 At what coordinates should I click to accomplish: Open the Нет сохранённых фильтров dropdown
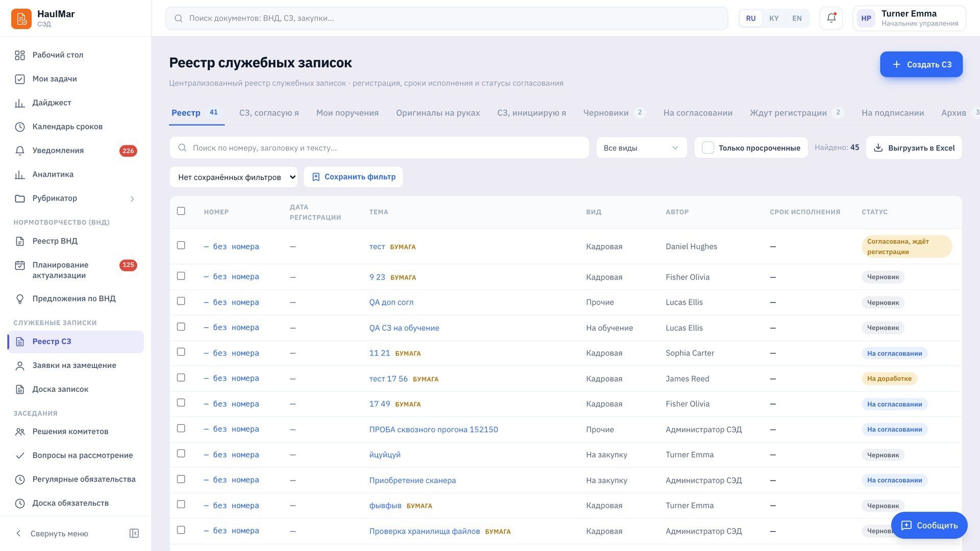234,177
